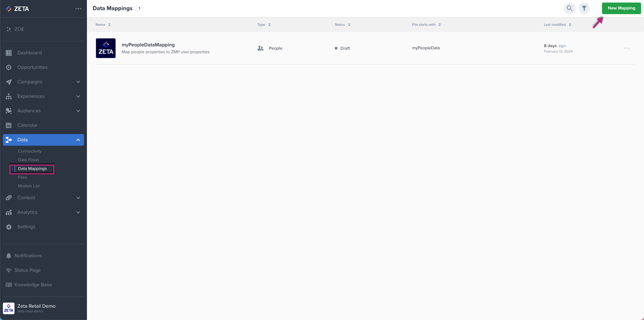Screen dimensions: 644x320
Task: Expand the Analytics sidebar section
Action: [x=78, y=212]
